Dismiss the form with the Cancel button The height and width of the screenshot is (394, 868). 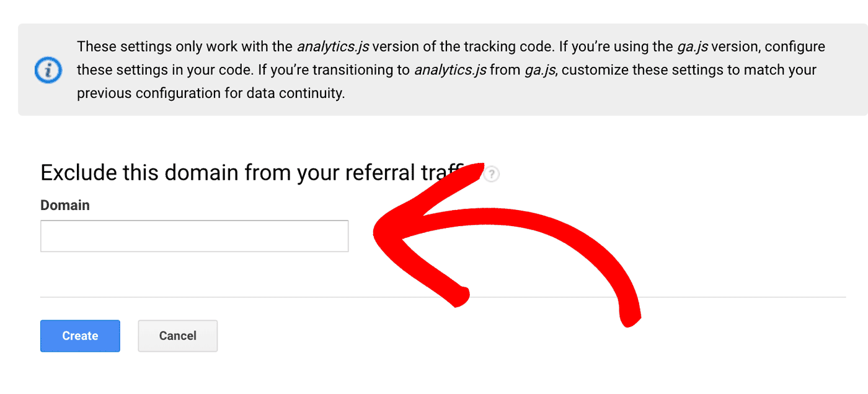tap(177, 336)
